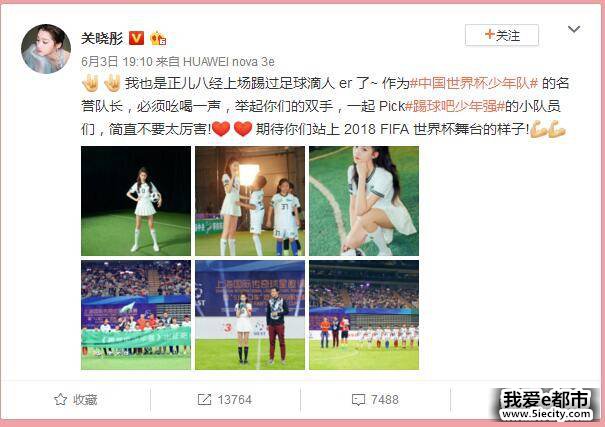Click the star favorite icon
This screenshot has height=427, width=605.
[61, 399]
